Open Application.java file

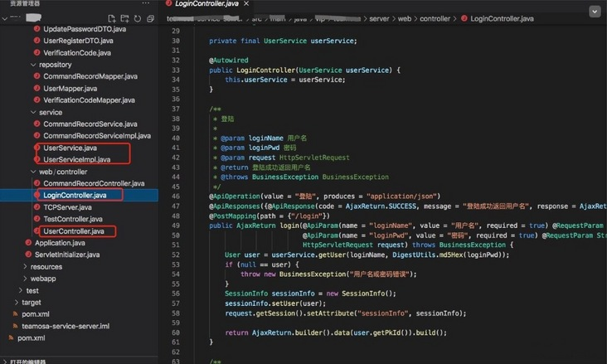[60, 243]
